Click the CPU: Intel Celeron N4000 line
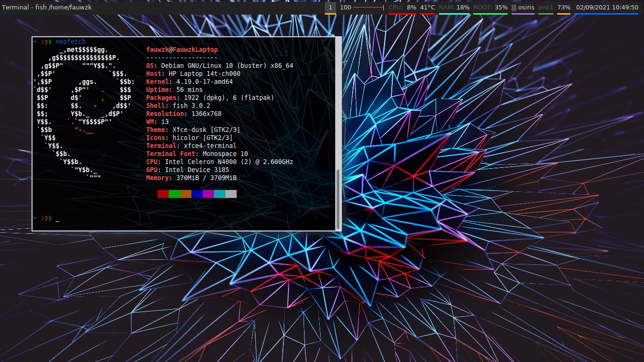 220,162
